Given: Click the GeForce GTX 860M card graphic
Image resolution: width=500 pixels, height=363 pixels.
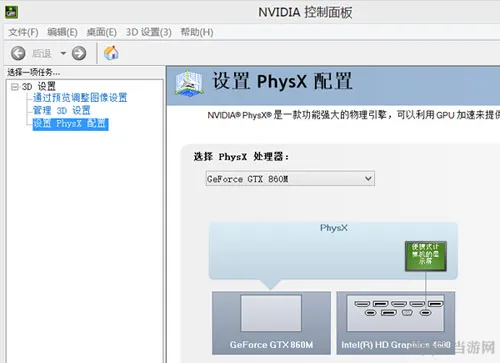Looking at the screenshot, I should (x=271, y=323).
